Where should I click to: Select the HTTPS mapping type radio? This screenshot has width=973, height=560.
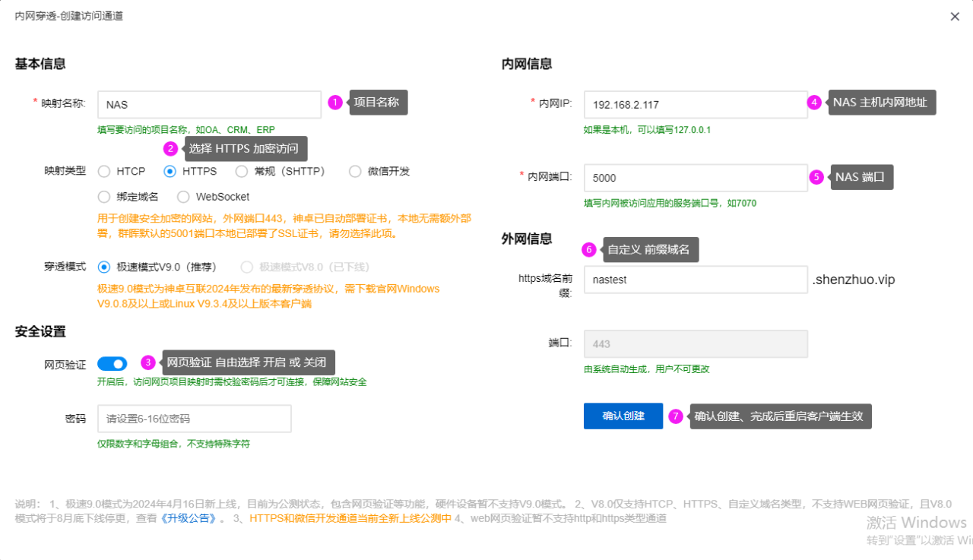pos(170,172)
